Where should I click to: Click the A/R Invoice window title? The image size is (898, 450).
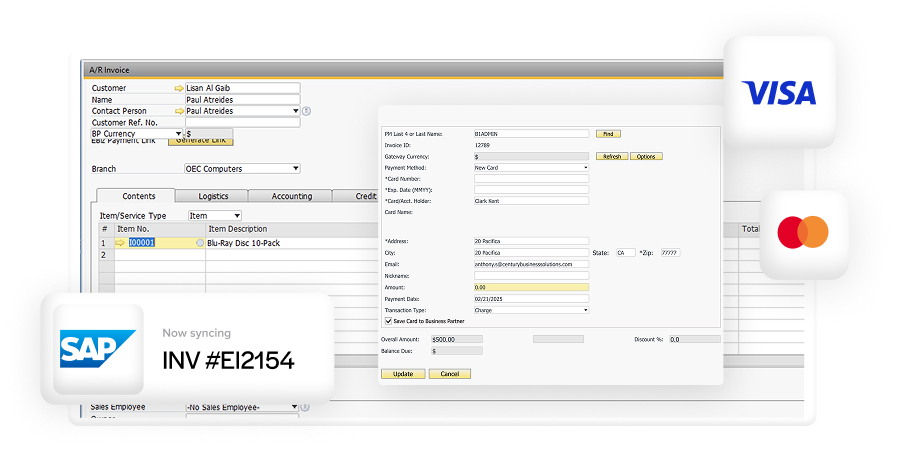tap(109, 70)
